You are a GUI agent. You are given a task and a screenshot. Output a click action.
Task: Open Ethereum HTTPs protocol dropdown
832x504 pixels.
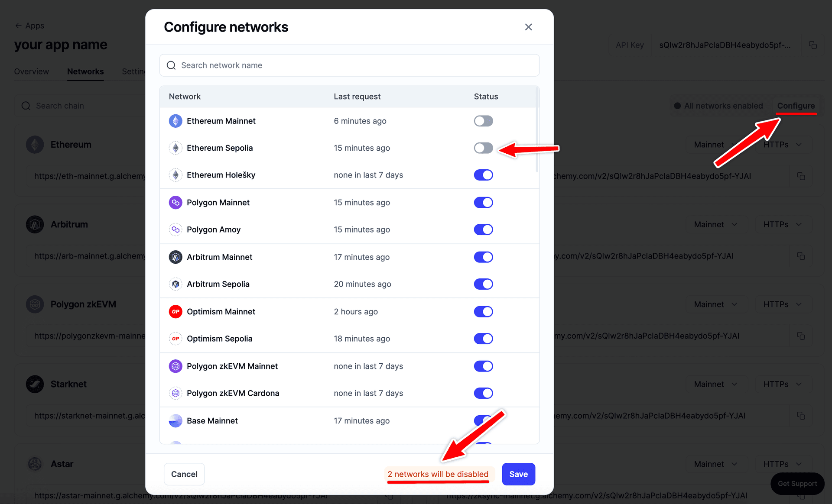point(783,145)
